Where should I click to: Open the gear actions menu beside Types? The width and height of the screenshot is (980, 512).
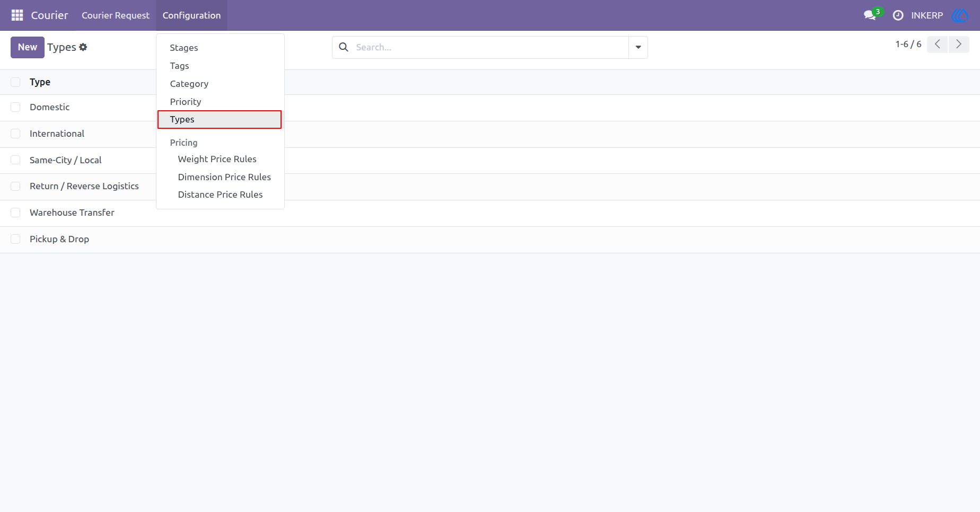(x=83, y=47)
